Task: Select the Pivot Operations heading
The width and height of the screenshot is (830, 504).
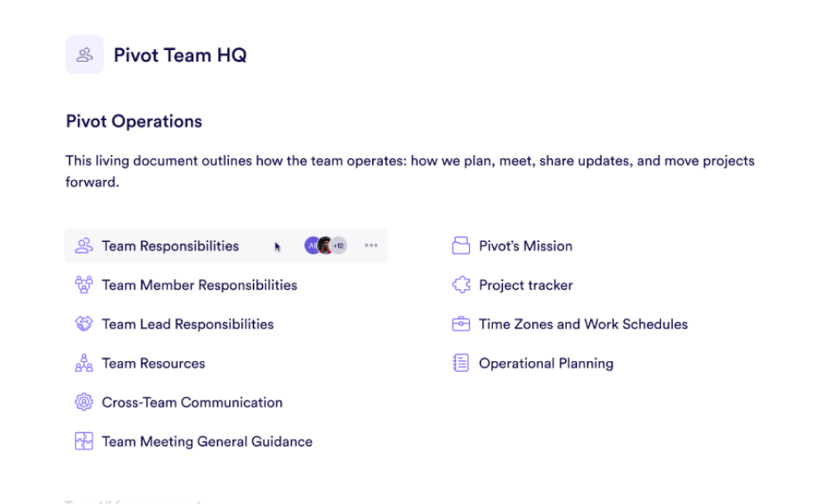Action: pyautogui.click(x=134, y=122)
